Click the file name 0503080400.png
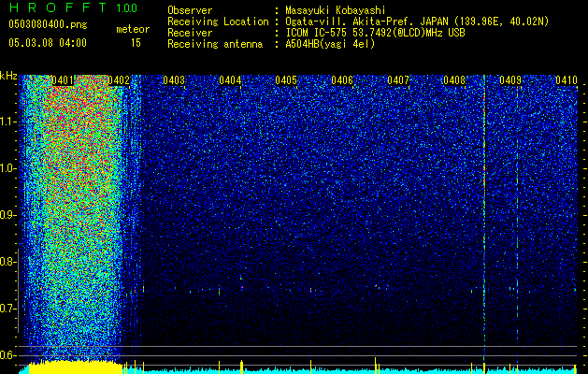Image resolution: width=588 pixels, height=374 pixels. pos(48,24)
